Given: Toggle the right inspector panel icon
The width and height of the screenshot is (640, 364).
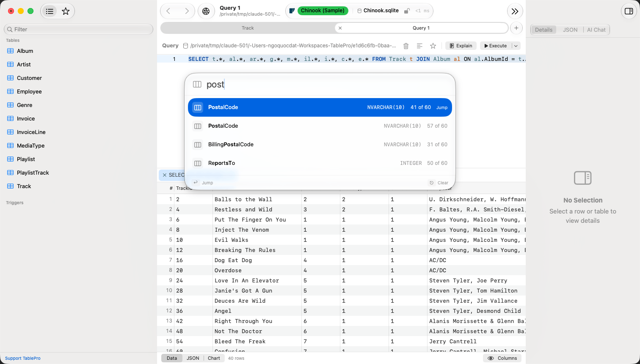Looking at the screenshot, I should 629,11.
